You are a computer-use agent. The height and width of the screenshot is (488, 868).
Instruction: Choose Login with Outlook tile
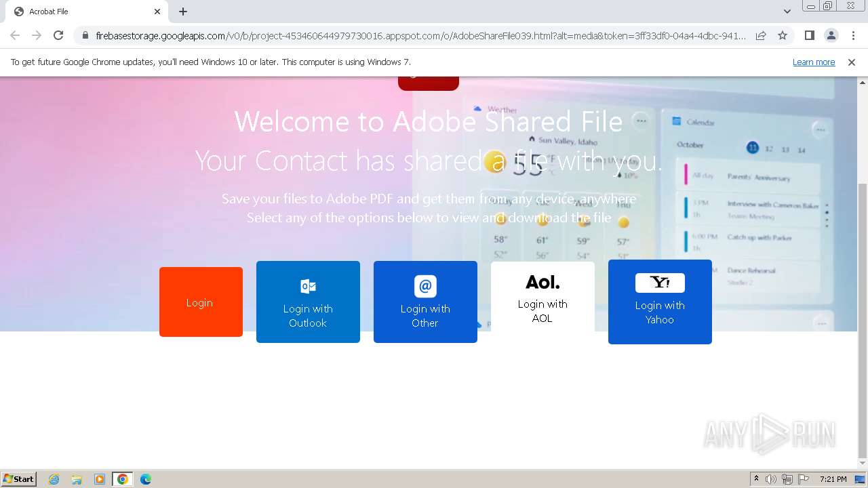click(308, 302)
